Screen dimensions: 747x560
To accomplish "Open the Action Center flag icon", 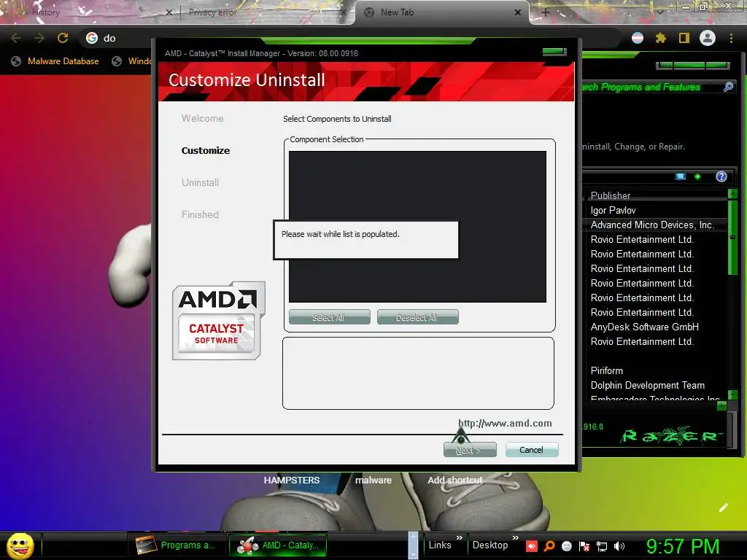I will [584, 546].
